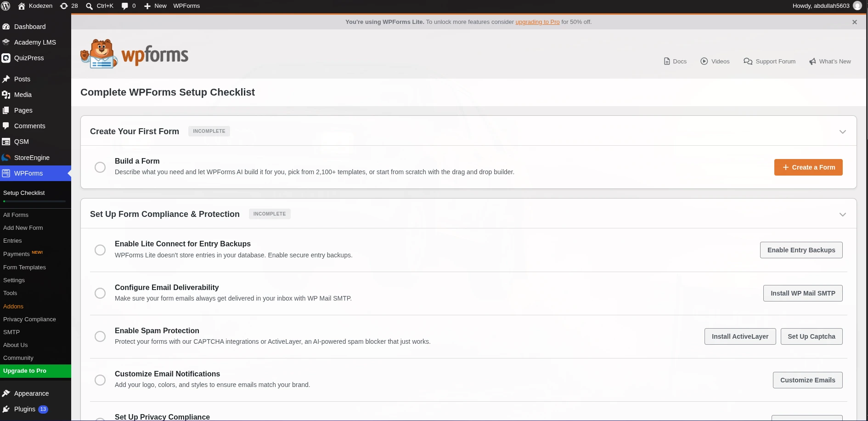Follow the upgrading to Pro link
The width and height of the screenshot is (868, 421).
(x=537, y=22)
